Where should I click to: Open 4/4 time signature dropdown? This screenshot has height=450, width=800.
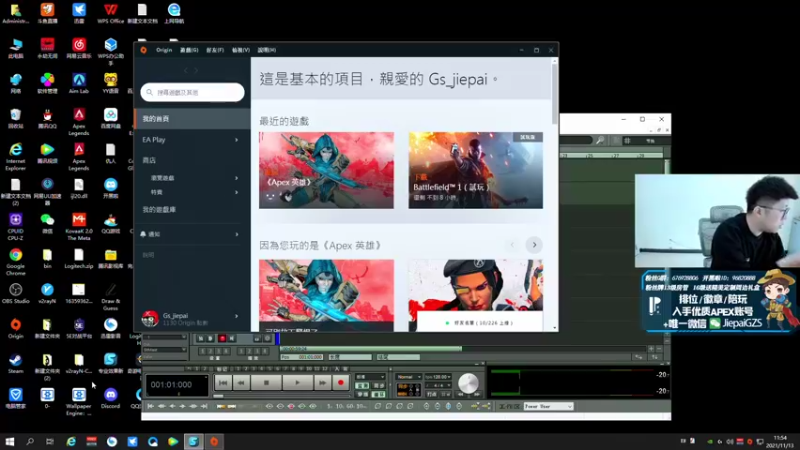pyautogui.click(x=438, y=385)
